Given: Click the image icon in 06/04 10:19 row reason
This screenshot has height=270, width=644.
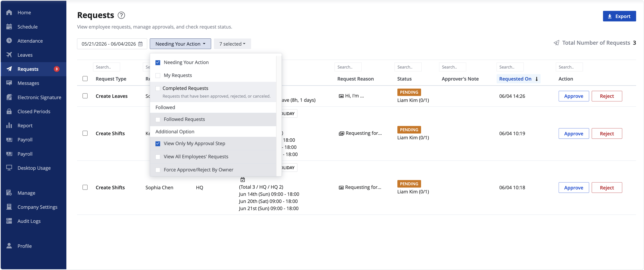Looking at the screenshot, I should pos(341,133).
